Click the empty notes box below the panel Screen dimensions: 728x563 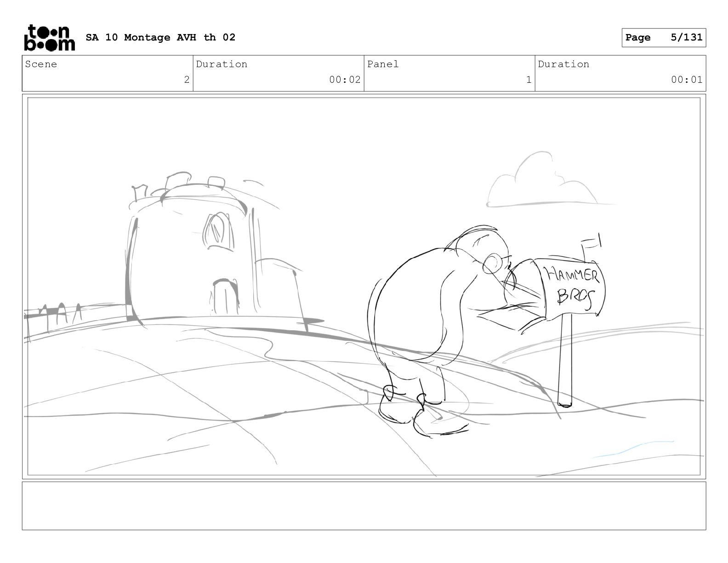[364, 506]
